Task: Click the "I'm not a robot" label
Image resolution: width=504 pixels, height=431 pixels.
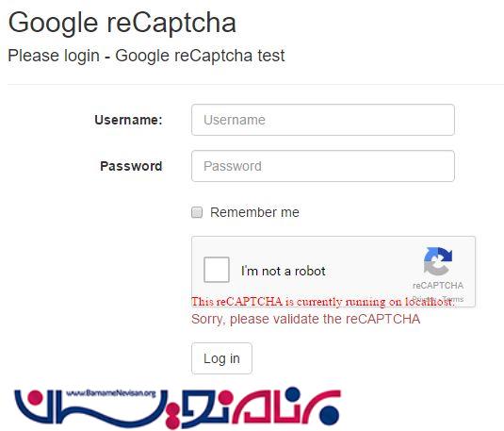Action: point(284,271)
